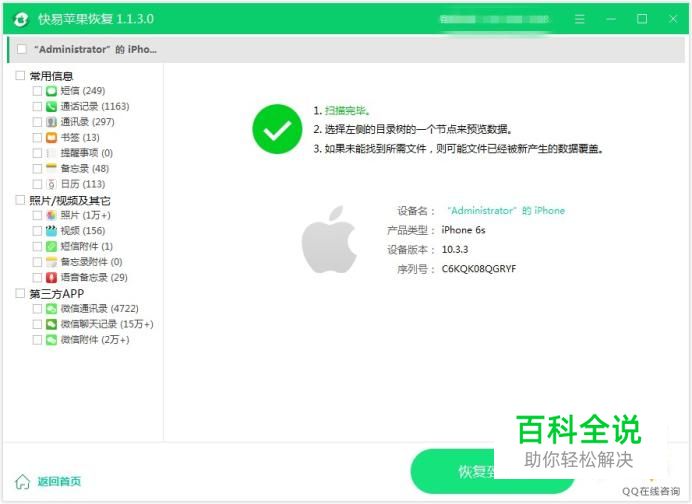Click the photos icon
692x504 pixels.
tap(51, 215)
